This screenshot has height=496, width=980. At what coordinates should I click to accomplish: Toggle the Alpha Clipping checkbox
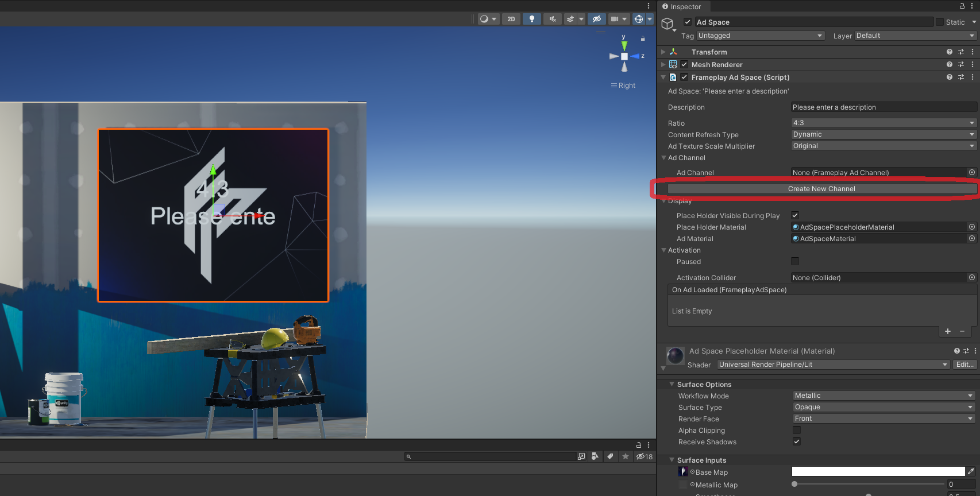pyautogui.click(x=797, y=430)
